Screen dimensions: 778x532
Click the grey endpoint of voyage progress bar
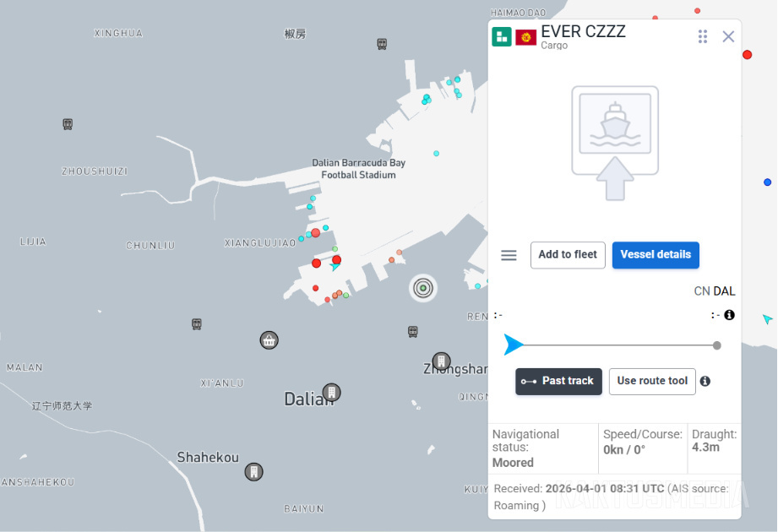[x=716, y=345]
